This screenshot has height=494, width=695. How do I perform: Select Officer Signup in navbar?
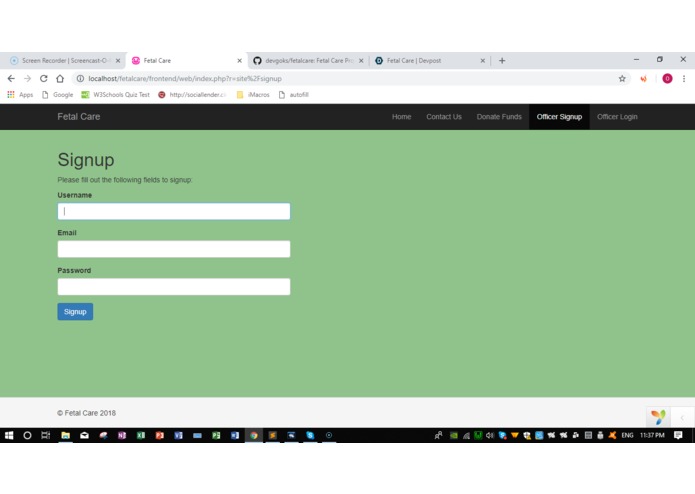click(559, 117)
